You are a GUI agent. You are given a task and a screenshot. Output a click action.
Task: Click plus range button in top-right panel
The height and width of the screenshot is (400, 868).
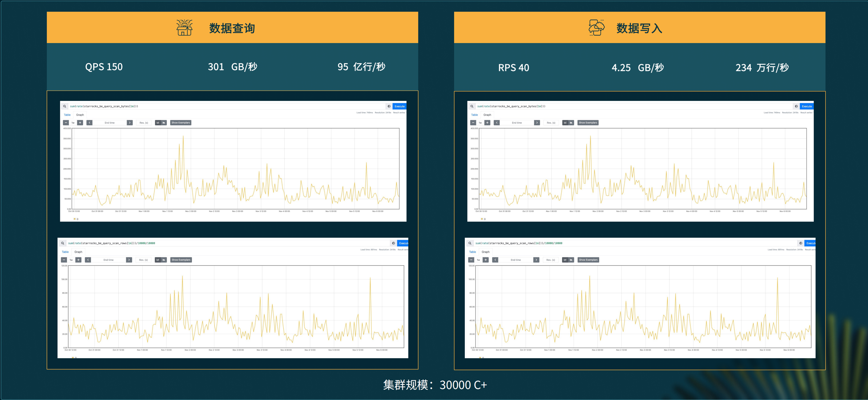pyautogui.click(x=487, y=123)
